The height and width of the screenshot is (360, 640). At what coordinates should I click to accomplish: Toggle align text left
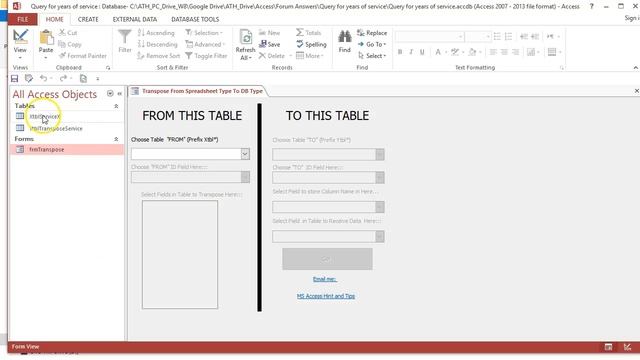[493, 52]
